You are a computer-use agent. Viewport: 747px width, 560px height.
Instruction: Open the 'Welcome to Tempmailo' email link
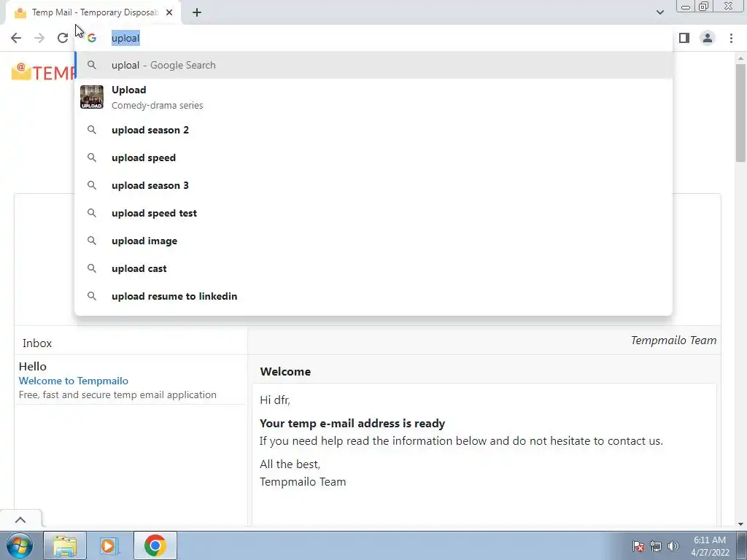pyautogui.click(x=74, y=381)
